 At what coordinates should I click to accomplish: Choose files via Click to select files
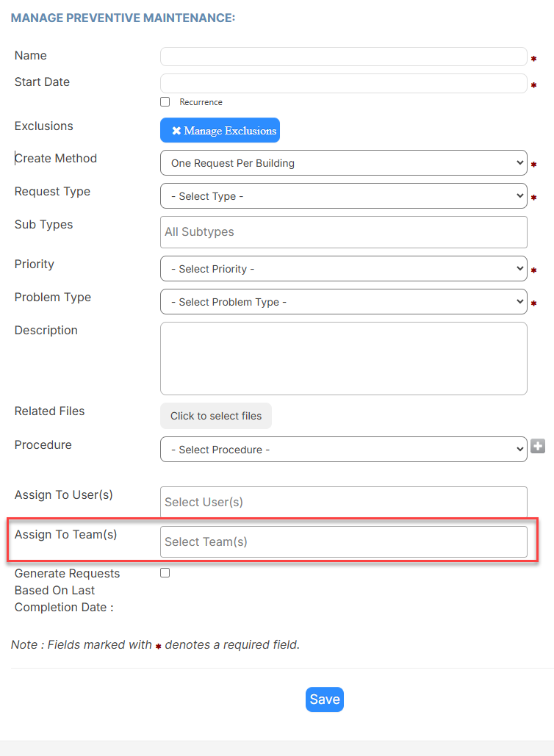tap(216, 416)
